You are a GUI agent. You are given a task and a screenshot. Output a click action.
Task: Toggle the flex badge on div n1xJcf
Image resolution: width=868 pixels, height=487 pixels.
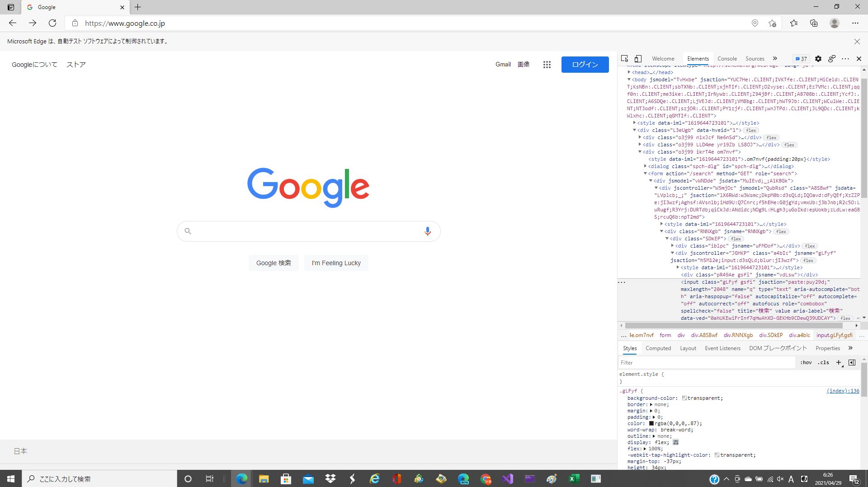click(x=771, y=138)
